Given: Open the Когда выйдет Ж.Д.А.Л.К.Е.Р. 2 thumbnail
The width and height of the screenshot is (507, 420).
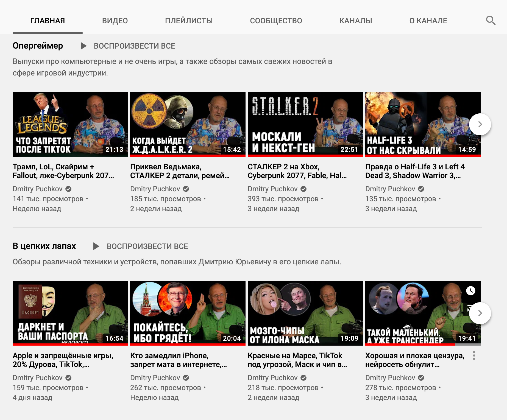Looking at the screenshot, I should [x=188, y=124].
